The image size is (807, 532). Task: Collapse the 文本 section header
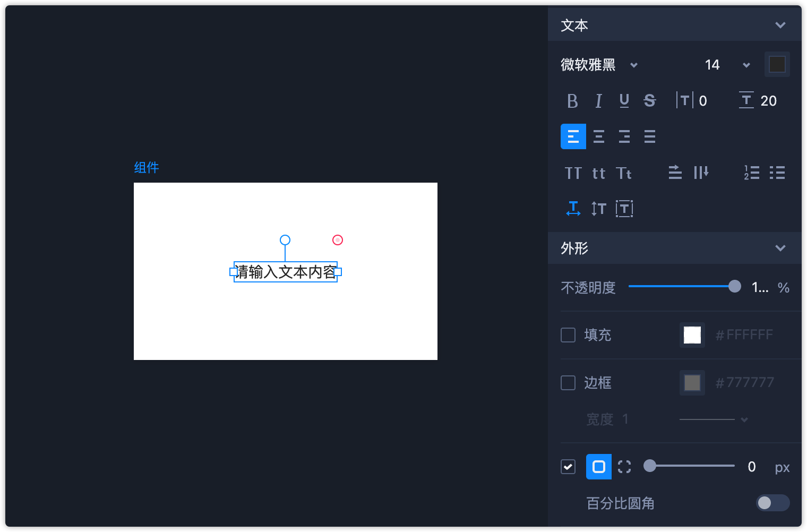tap(780, 25)
